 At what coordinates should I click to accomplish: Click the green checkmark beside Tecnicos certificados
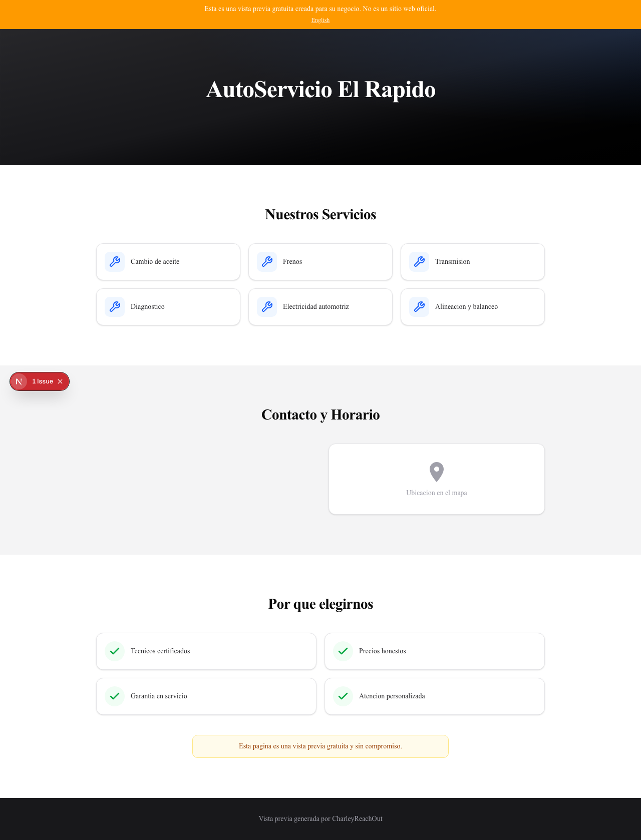pos(115,651)
